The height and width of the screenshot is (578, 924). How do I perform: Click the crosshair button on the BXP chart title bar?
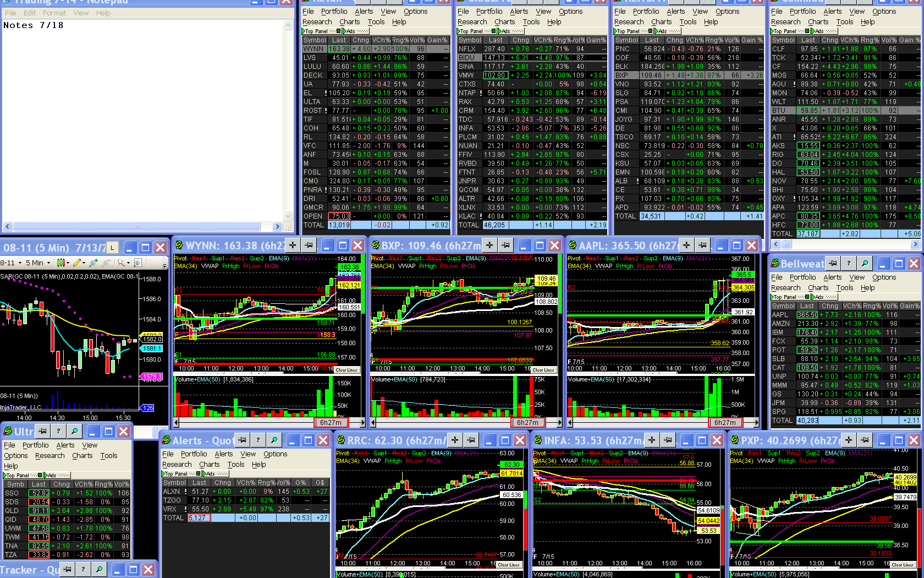(490, 245)
